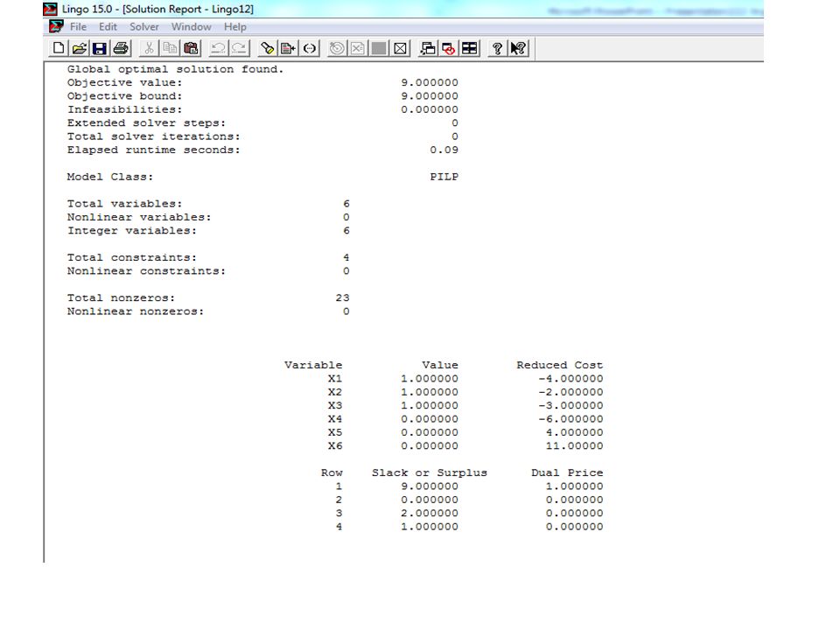Viewport: 840px width, 630px height.
Task: Click the X4 reduced cost -6.000000
Action: click(x=570, y=419)
